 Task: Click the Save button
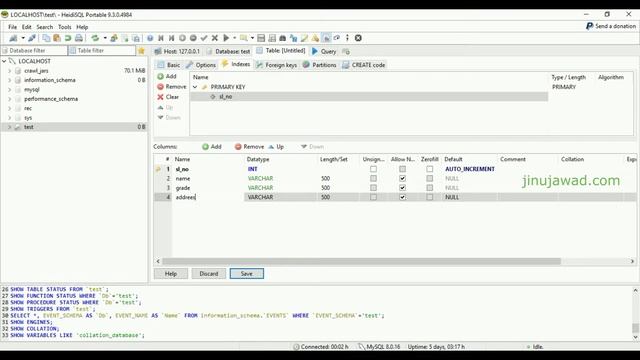247,273
